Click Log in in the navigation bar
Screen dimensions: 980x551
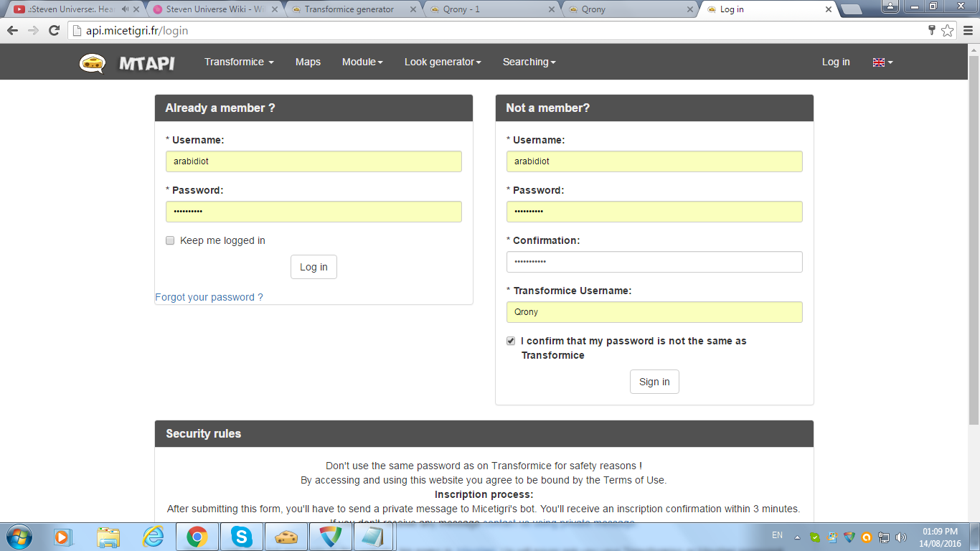[836, 62]
